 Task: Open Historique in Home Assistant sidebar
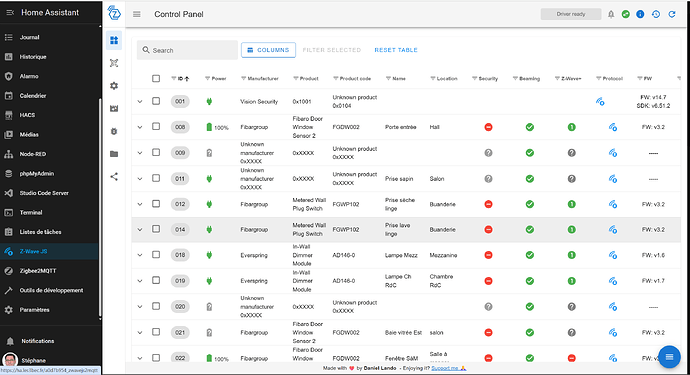tap(50, 57)
